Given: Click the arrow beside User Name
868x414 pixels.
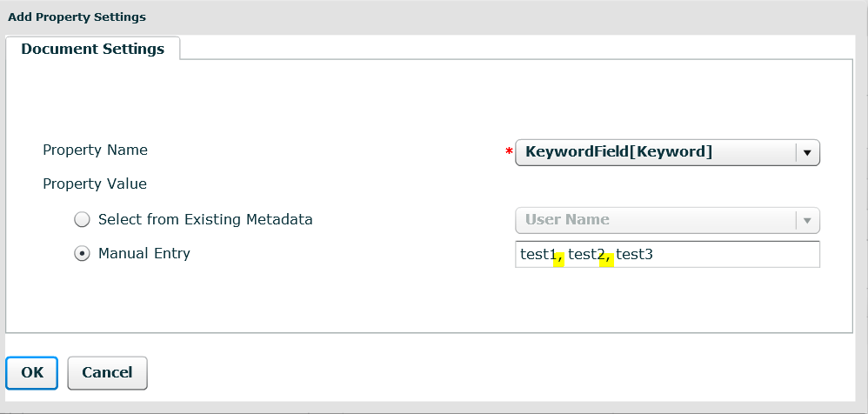Looking at the screenshot, I should [x=807, y=221].
